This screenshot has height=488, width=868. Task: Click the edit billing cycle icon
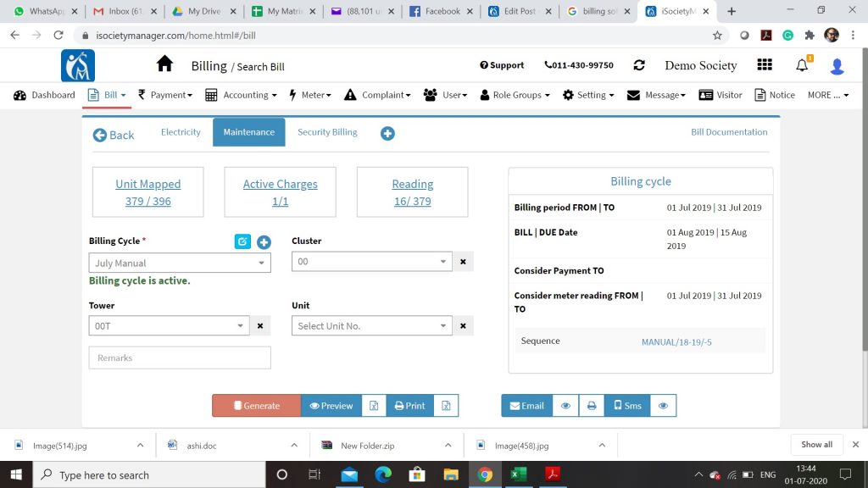(242, 241)
